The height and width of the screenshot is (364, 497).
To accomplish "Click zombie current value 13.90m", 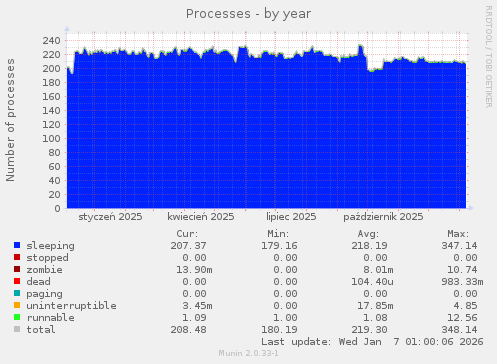I will click(x=194, y=270).
